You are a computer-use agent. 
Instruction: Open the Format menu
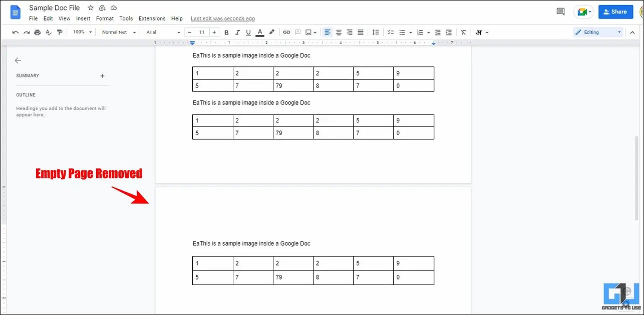(105, 18)
